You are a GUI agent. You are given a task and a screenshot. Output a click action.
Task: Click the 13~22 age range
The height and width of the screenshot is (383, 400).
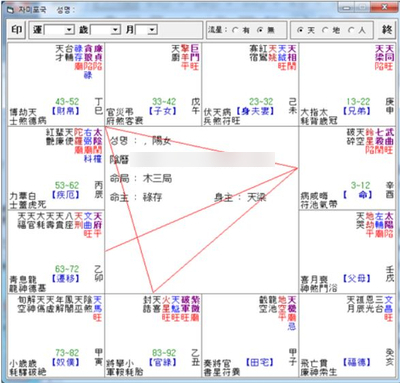[x=358, y=102]
